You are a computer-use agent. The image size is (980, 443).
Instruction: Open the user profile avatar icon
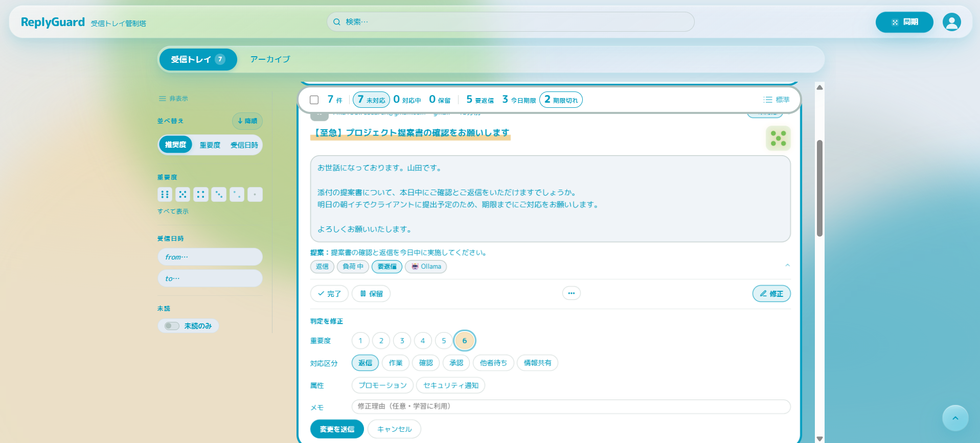[951, 22]
